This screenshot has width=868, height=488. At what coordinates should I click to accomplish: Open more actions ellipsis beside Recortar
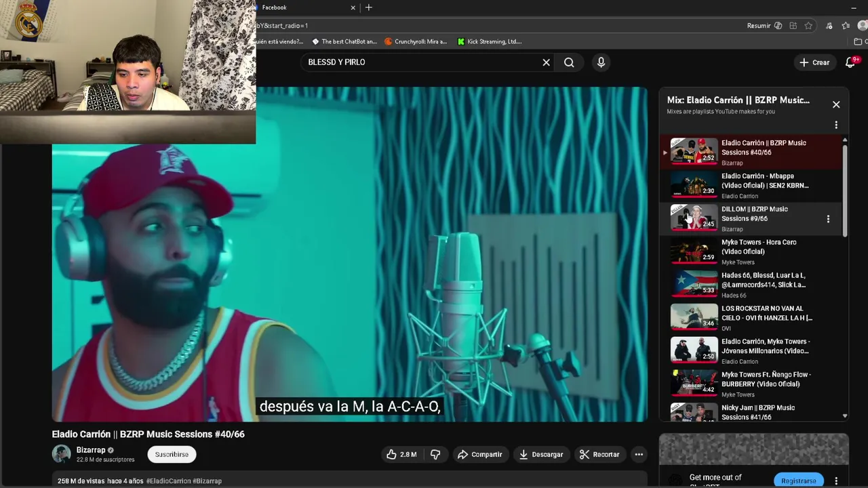tap(638, 454)
